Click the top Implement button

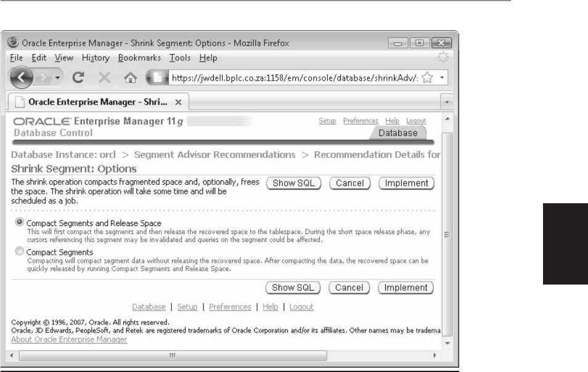pos(407,183)
